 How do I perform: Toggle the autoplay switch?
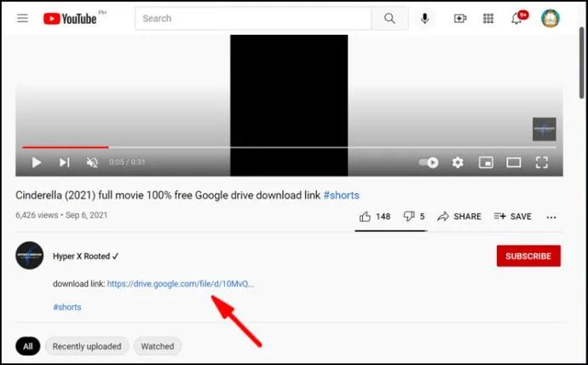[429, 162]
